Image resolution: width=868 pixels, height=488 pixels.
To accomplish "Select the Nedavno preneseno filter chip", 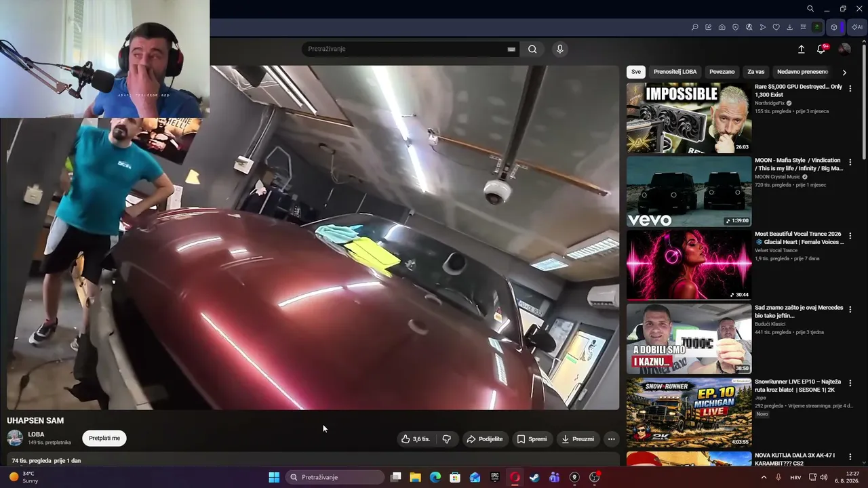I will pyautogui.click(x=802, y=72).
